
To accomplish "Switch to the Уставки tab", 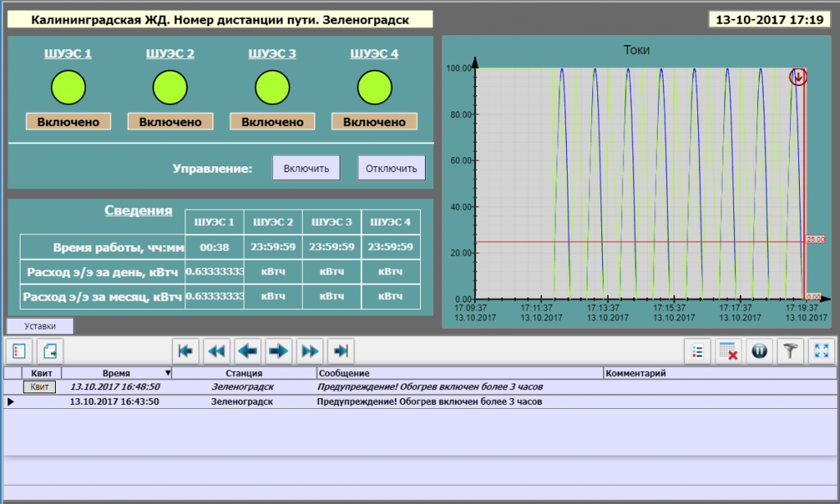I will tap(39, 326).
